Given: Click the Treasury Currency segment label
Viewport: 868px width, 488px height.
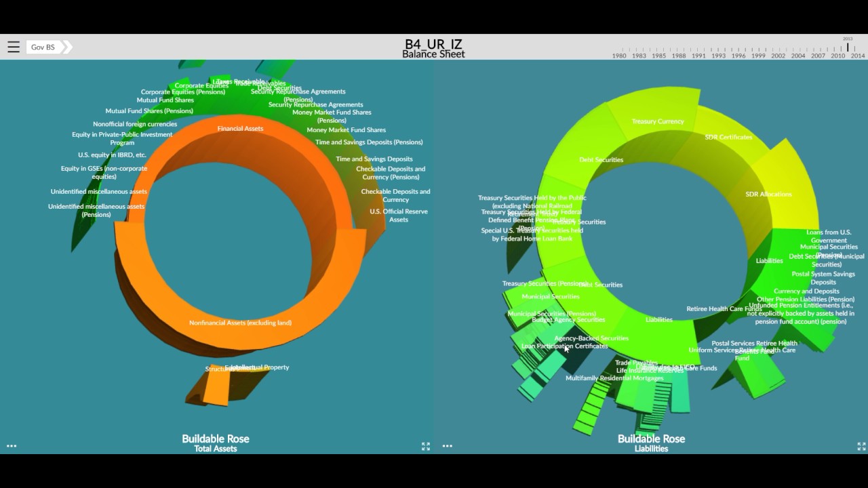Looking at the screenshot, I should (658, 121).
